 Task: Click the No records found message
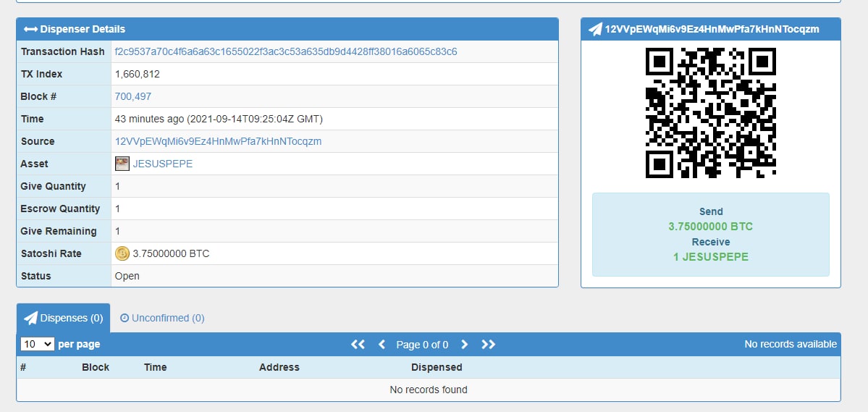pos(429,390)
